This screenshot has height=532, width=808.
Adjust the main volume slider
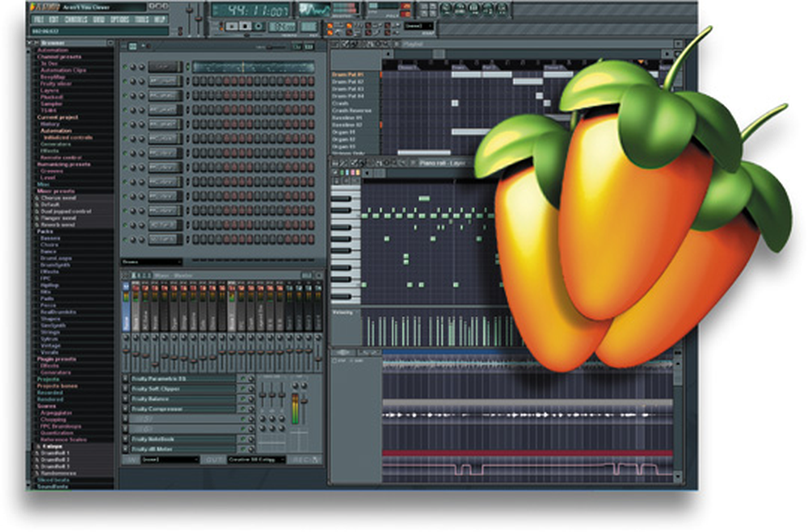(189, 19)
